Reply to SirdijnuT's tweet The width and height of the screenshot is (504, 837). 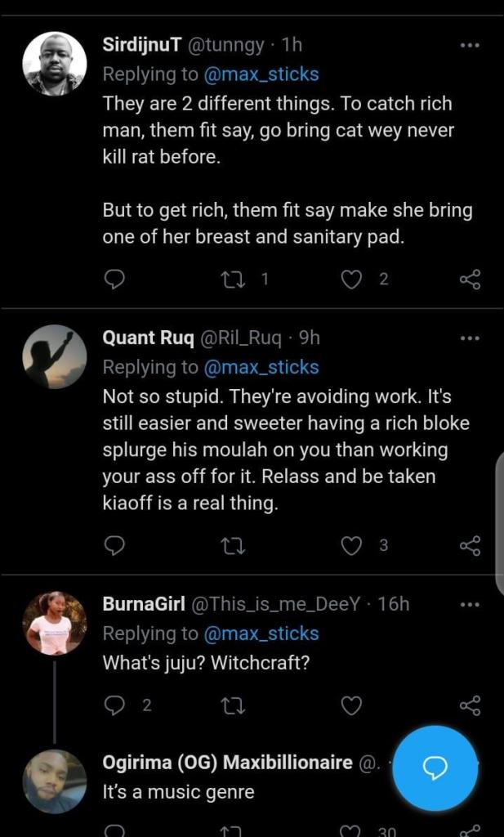(115, 280)
